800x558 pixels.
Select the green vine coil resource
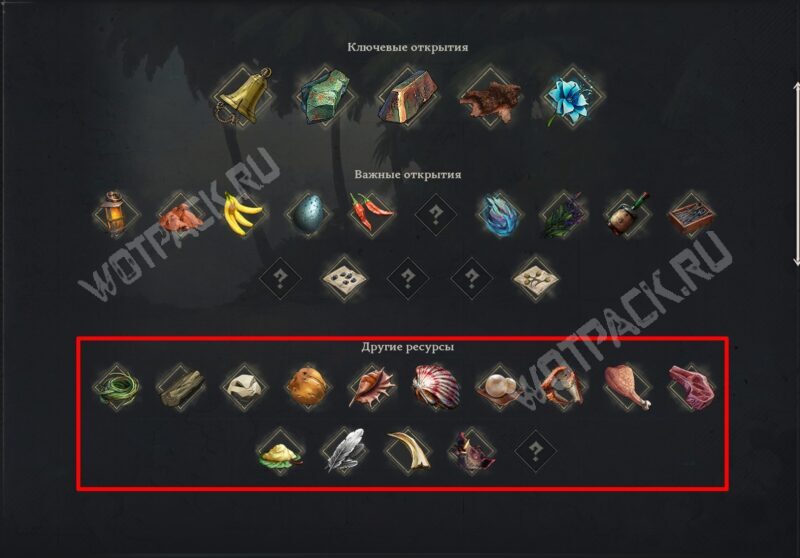pyautogui.click(x=117, y=387)
